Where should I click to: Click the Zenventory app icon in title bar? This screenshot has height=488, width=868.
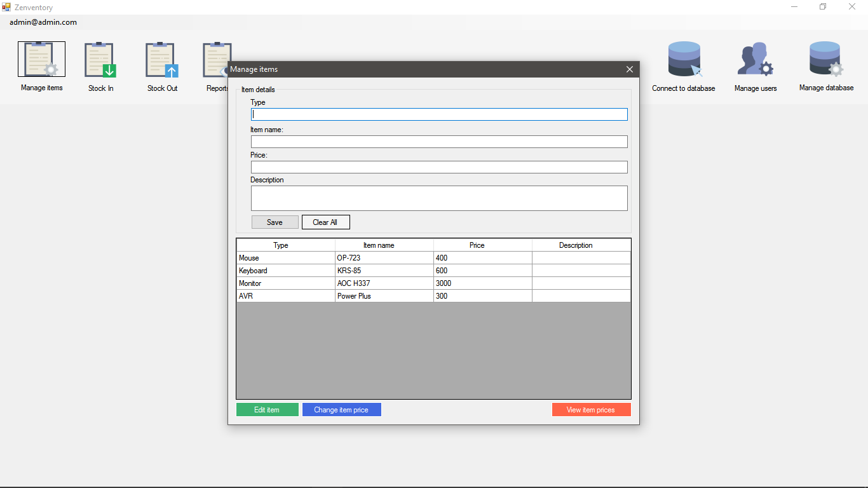6,7
